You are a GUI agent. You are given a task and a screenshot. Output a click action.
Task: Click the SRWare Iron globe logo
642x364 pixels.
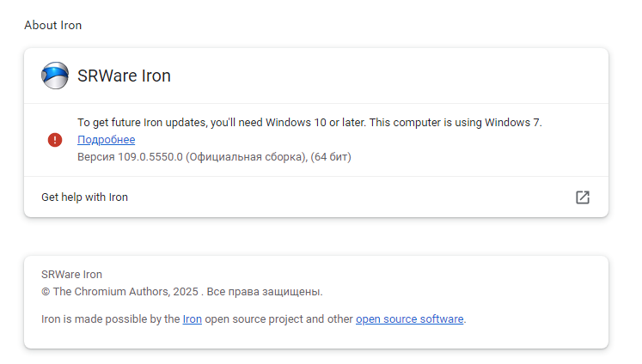tap(55, 76)
